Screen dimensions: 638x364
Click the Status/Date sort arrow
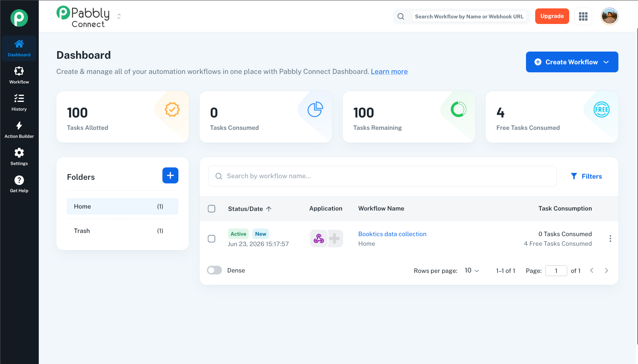coord(269,209)
